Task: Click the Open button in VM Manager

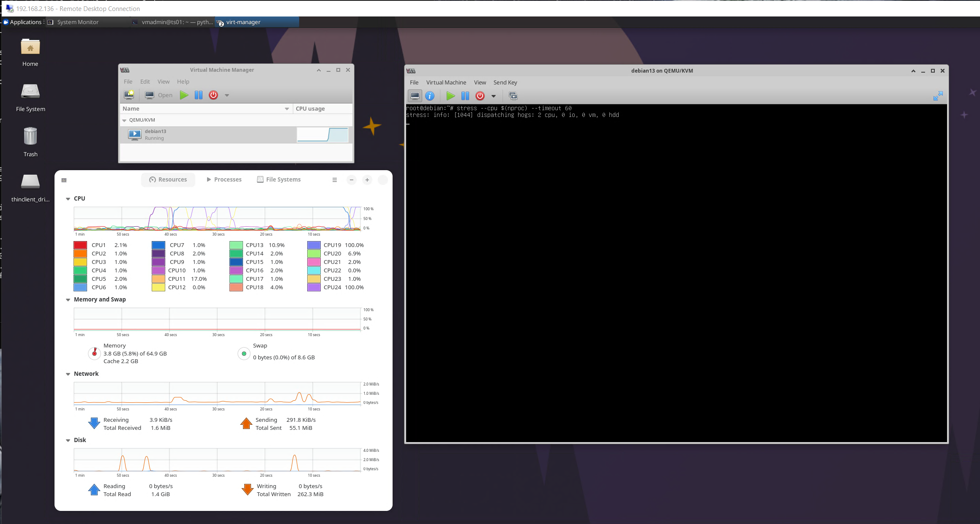Action: [x=159, y=95]
